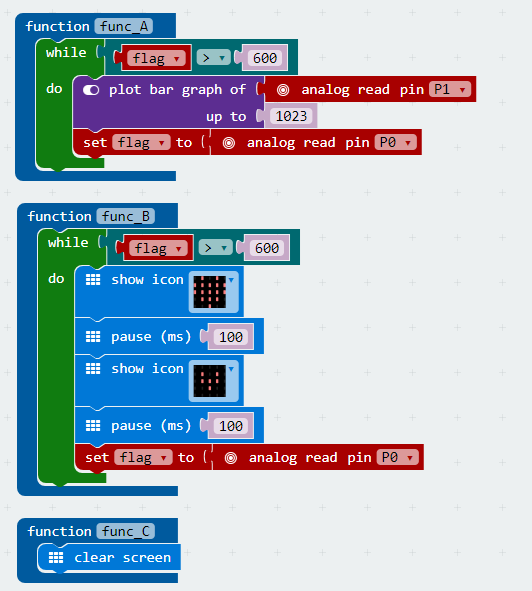Open the greater-than operator dropdown in func_A
This screenshot has width=532, height=591.
tap(213, 58)
